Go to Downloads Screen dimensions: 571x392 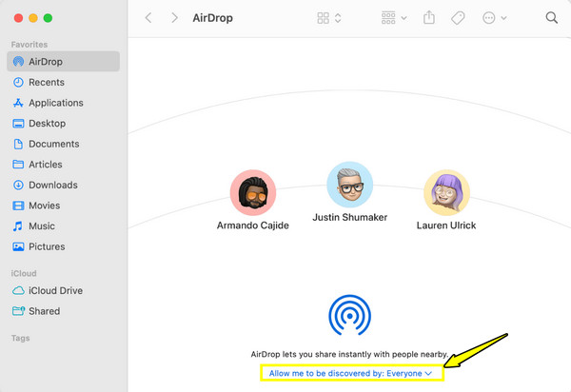(x=63, y=185)
